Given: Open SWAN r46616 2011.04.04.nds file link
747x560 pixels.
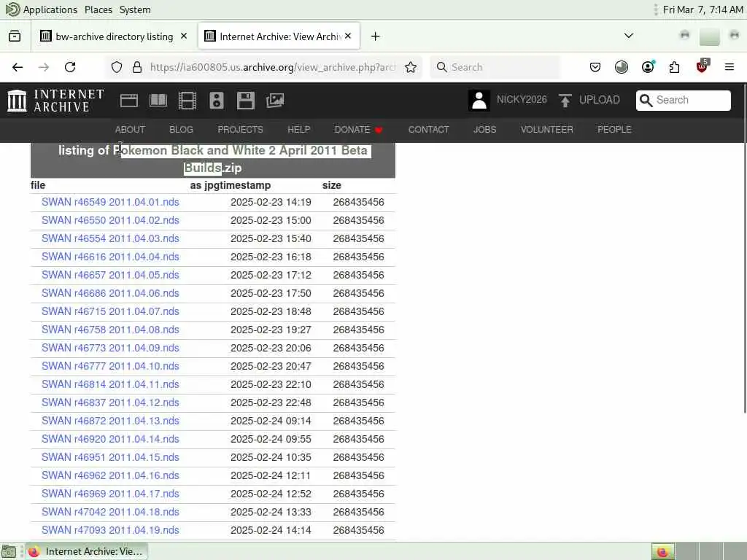Looking at the screenshot, I should pyautogui.click(x=110, y=257).
